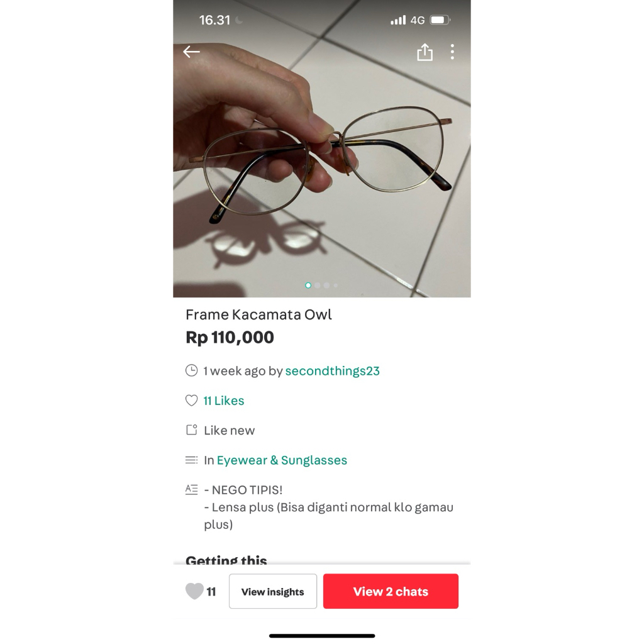Tap the Getting this section heading
Screen dimensions: 644x644
226,559
